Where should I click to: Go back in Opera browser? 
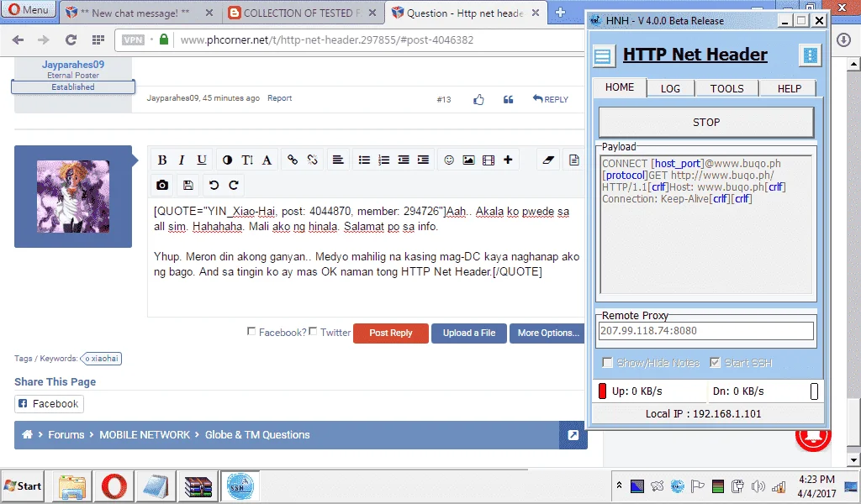18,39
